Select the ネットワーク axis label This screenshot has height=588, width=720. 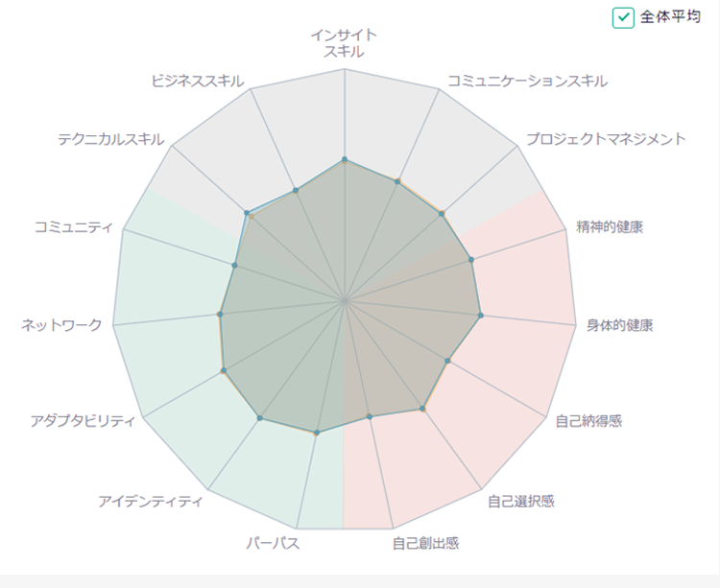coord(61,325)
